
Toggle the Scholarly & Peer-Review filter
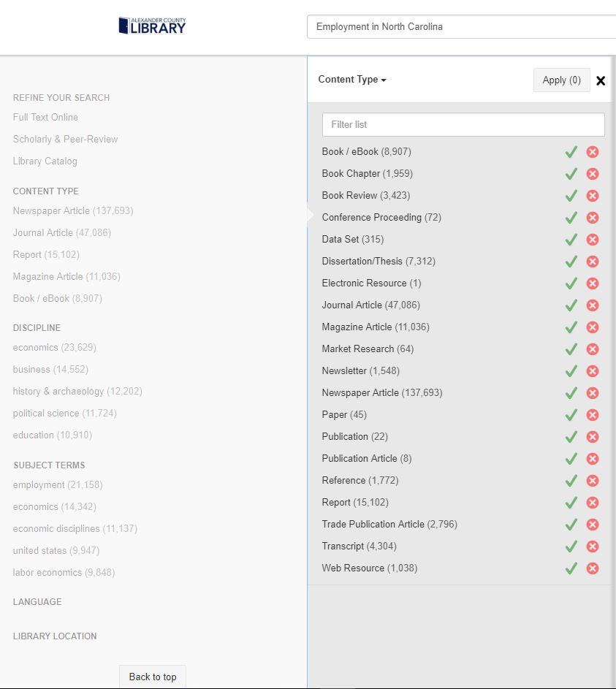65,139
